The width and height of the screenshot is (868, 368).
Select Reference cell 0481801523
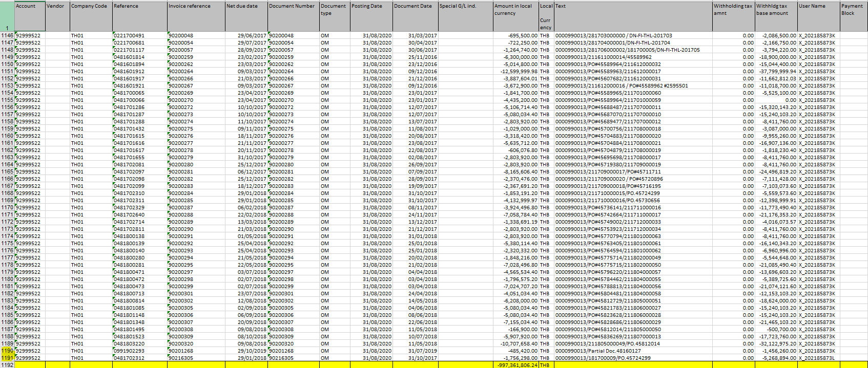coord(140,337)
